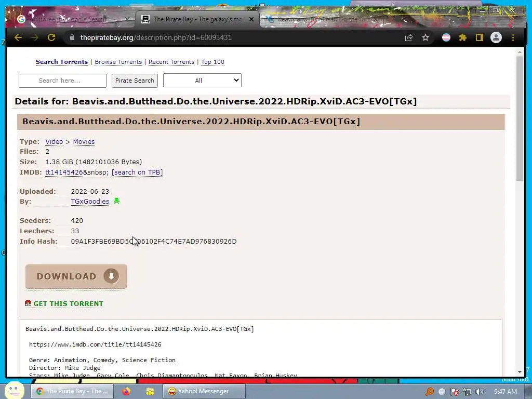The height and width of the screenshot is (399, 532).
Task: Click the scrollbar up arrow
Action: point(520,52)
